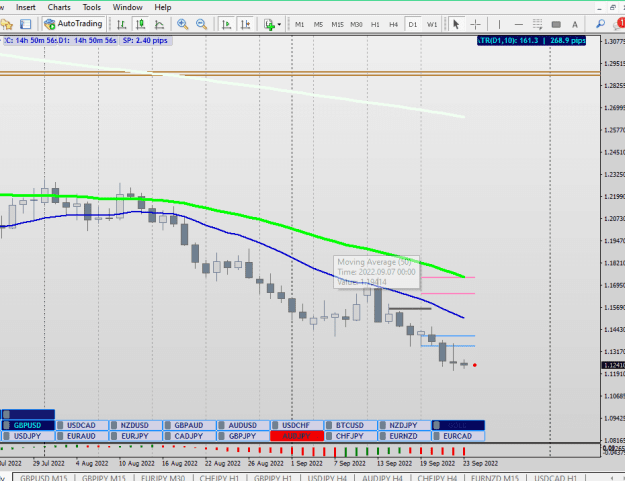Open the search magnifier icon
The width and height of the screenshot is (625, 481).
(600, 24)
